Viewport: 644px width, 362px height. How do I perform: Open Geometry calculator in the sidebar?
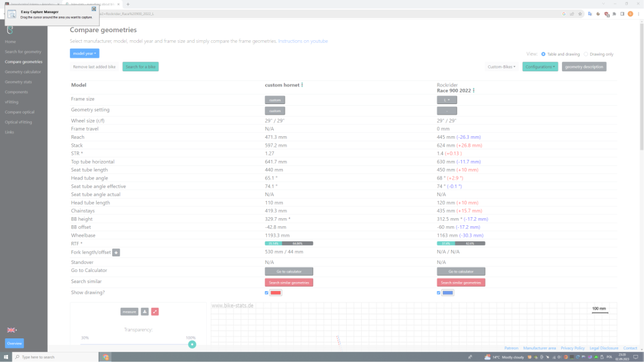tap(23, 72)
